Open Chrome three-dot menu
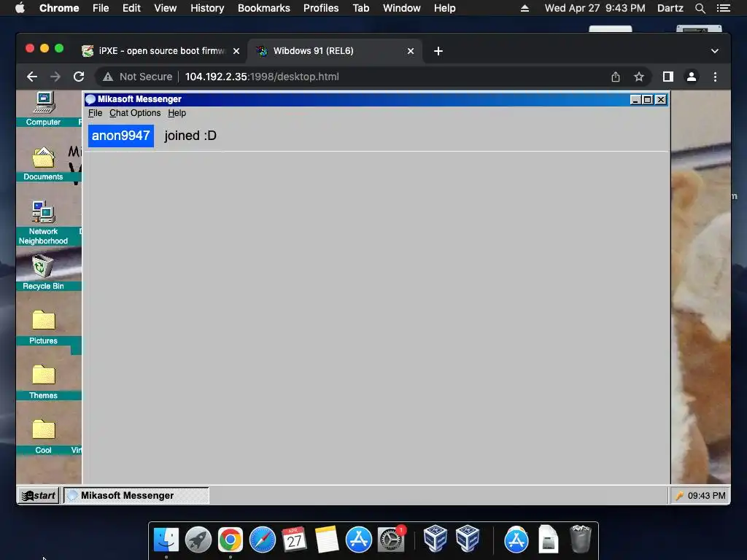Viewport: 747px width, 560px height. [715, 77]
